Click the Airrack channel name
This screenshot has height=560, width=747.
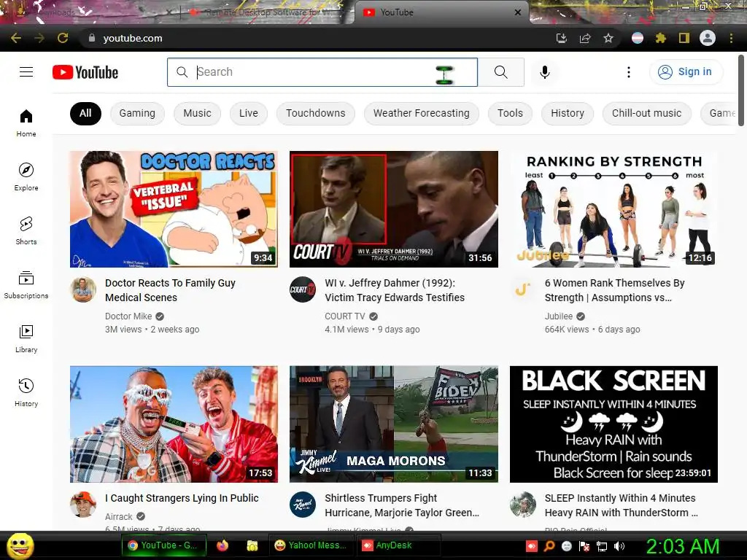click(x=119, y=517)
